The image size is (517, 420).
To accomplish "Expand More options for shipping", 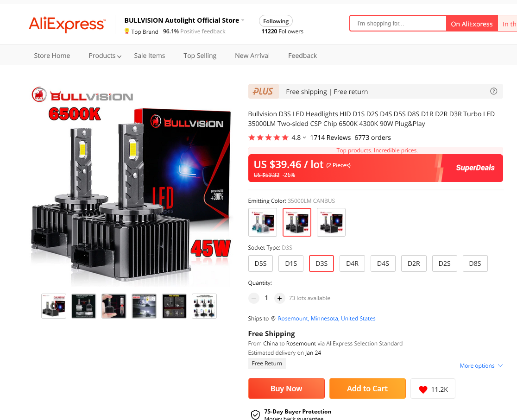I will 481,366.
